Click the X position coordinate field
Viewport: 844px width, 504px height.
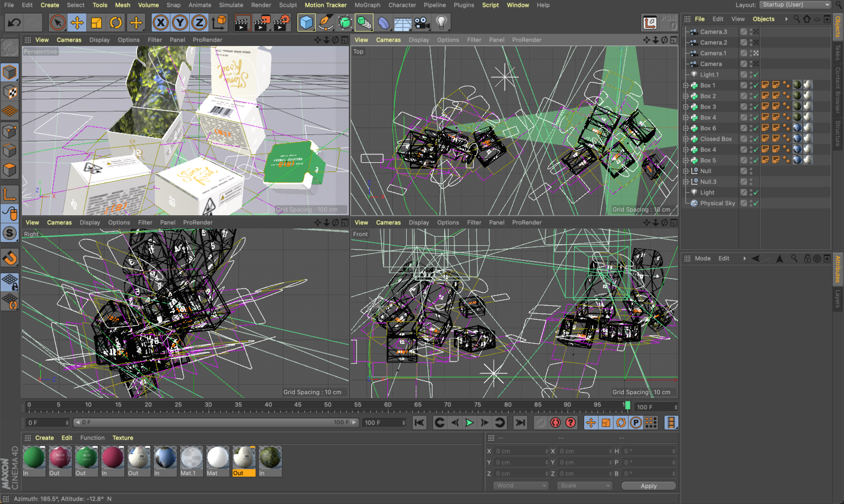[521, 451]
